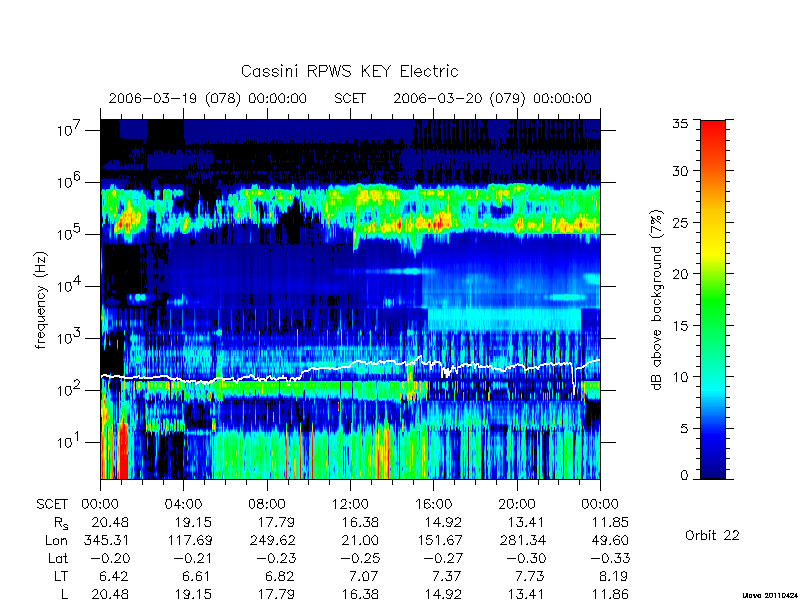The height and width of the screenshot is (600, 800).
Task: Click the L value 11.86
Action: point(610,594)
